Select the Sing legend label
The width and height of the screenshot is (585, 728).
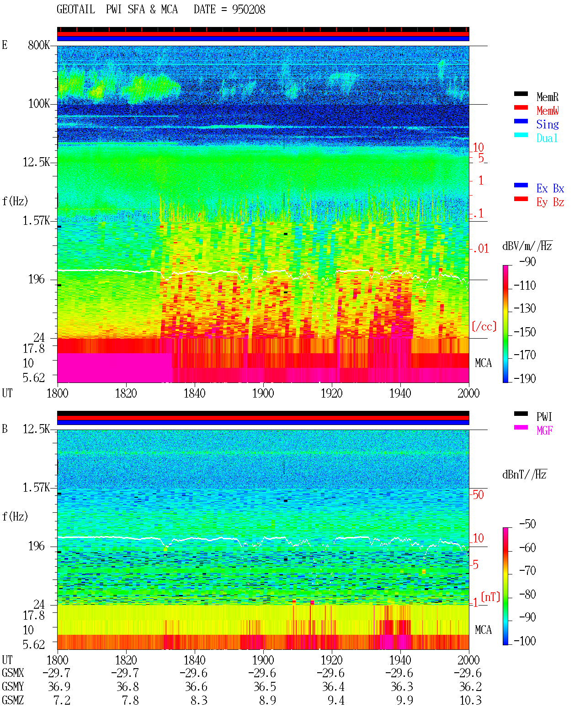[548, 124]
